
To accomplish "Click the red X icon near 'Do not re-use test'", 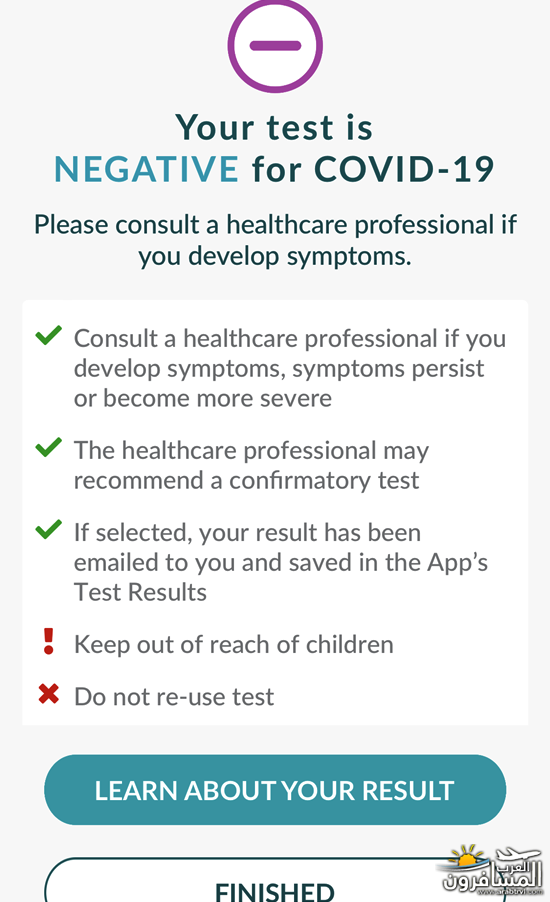I will (48, 694).
